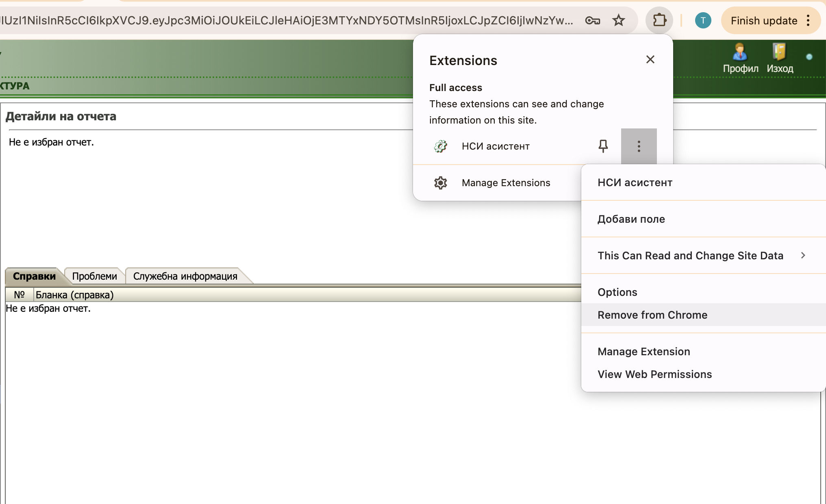The height and width of the screenshot is (504, 826).
Task: Click Добави поле menu item
Action: (631, 219)
